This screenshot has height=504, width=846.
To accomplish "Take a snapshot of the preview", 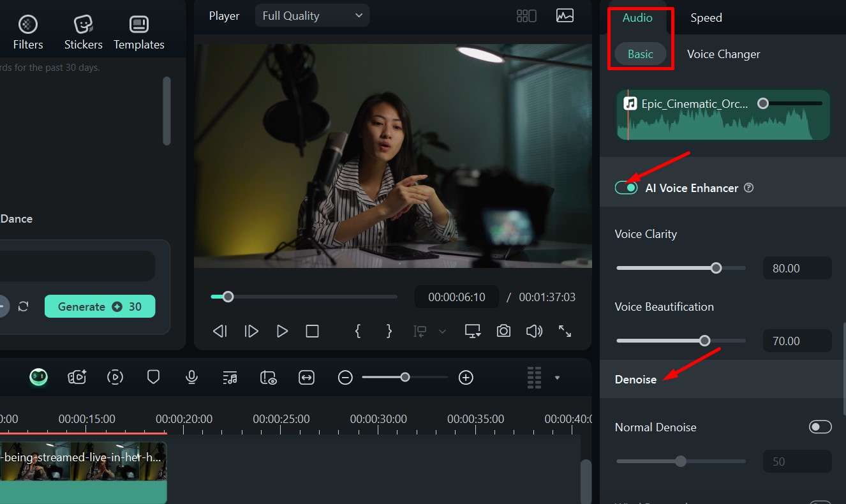I will point(503,331).
